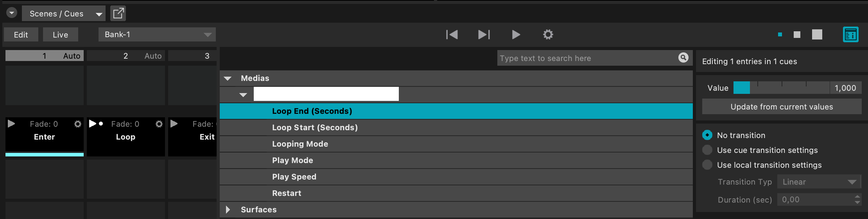The height and width of the screenshot is (219, 868).
Task: Click Update from current values
Action: (782, 107)
